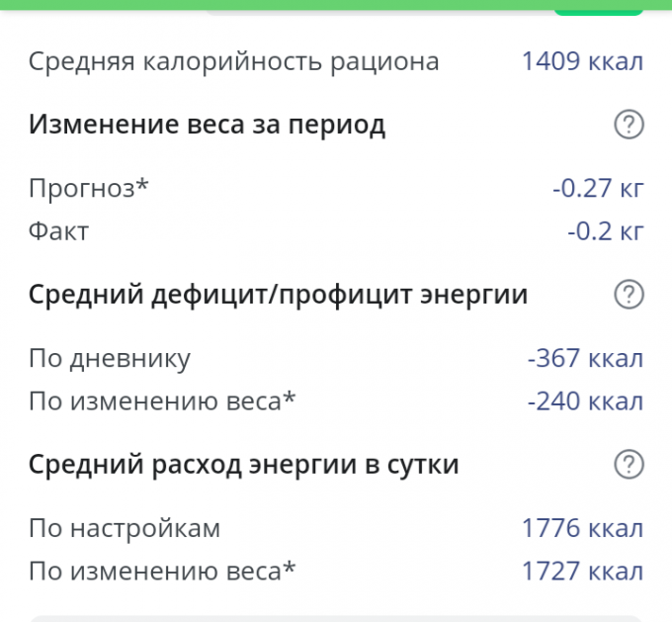Tap the 1409 ккал value
The width and height of the screenshot is (672, 622).
tap(582, 61)
